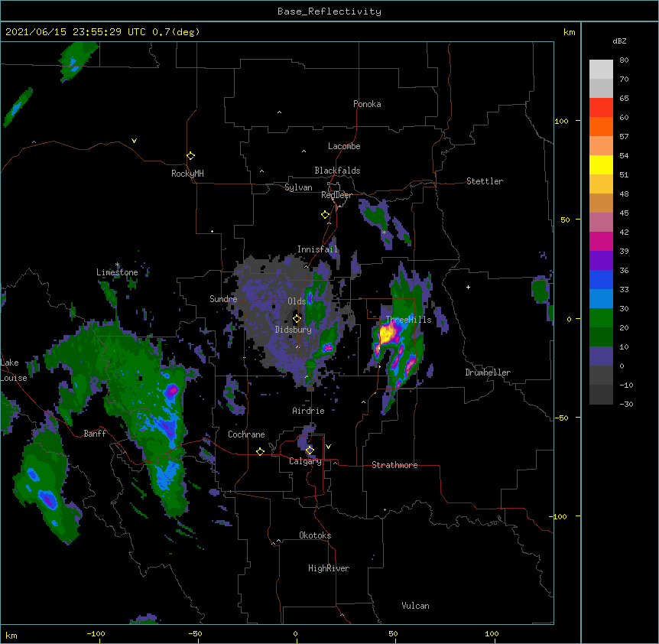
Task: Click the Didsbury town label
Action: coord(293,330)
